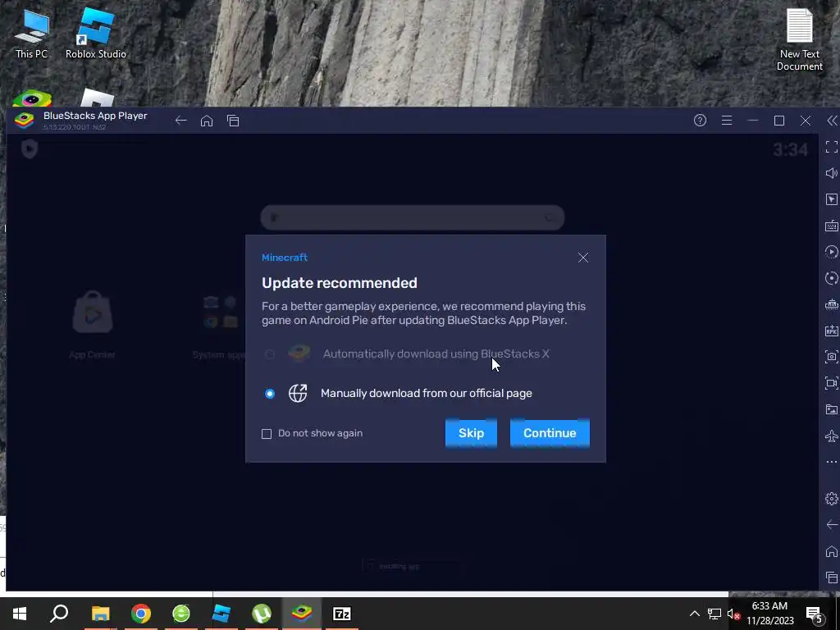Open File Explorer from taskbar
Image resolution: width=840 pixels, height=630 pixels.
[100, 614]
